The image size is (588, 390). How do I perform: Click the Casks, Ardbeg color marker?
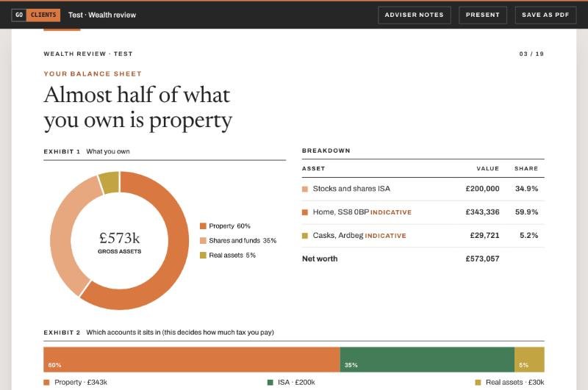point(305,236)
